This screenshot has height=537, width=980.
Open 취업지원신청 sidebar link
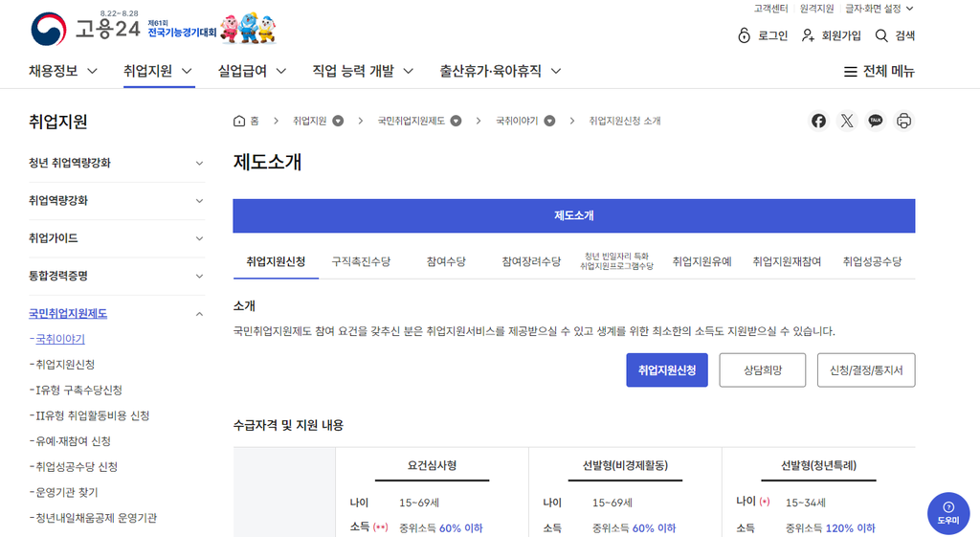(x=65, y=365)
